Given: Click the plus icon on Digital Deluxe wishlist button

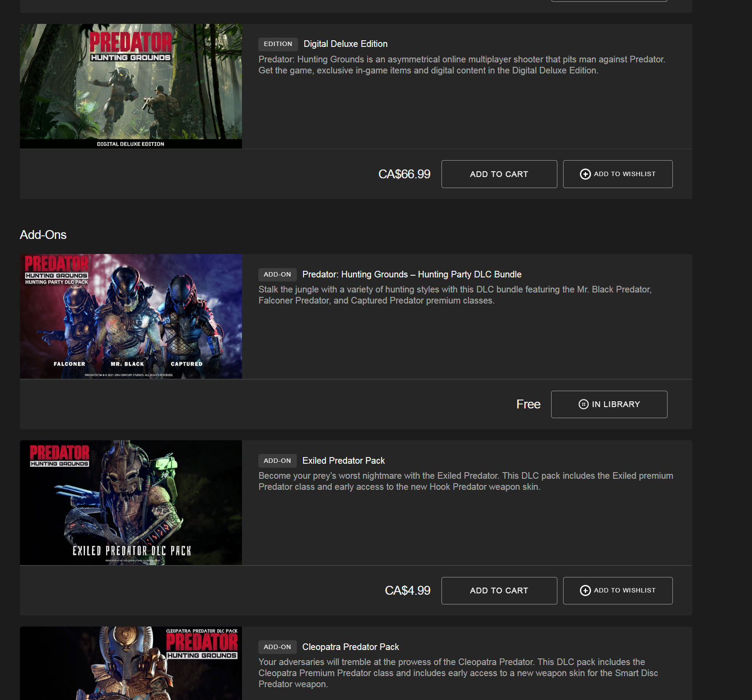Looking at the screenshot, I should [585, 174].
